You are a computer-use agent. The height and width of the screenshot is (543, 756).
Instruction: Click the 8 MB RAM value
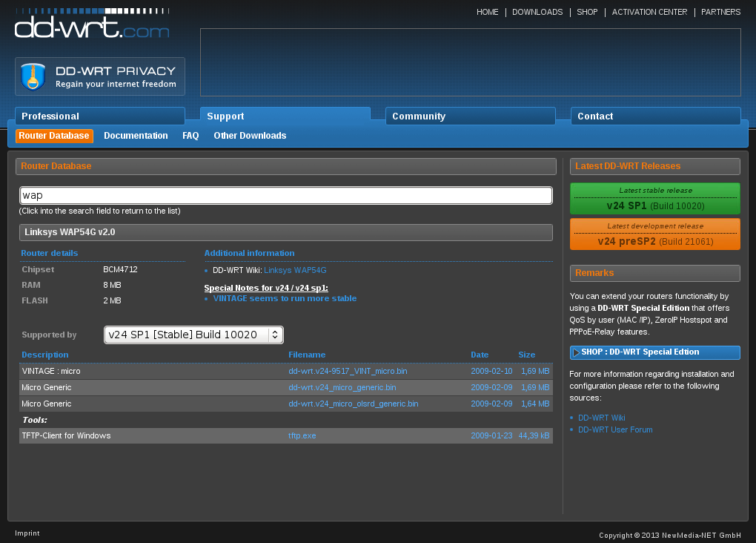112,286
